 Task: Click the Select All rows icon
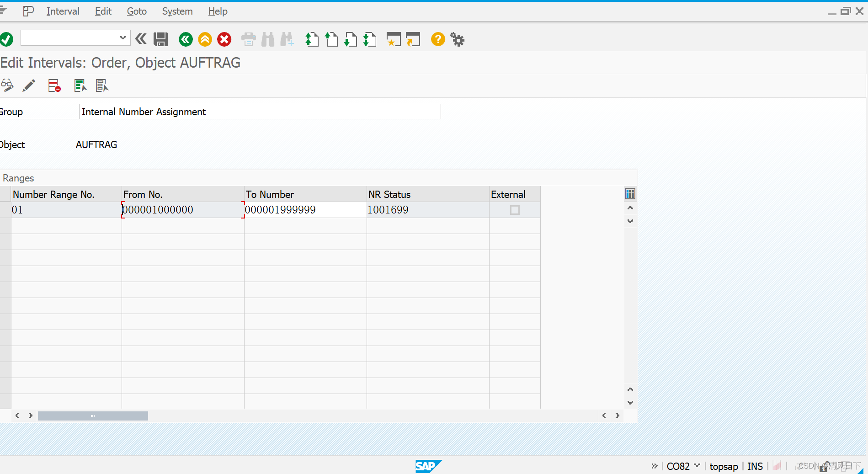point(80,85)
